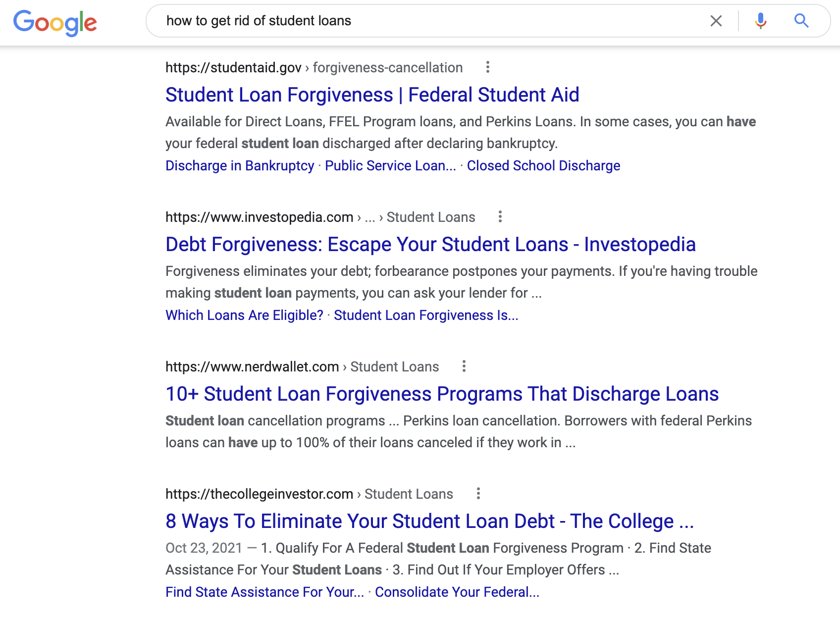Viewport: 840px width, 626px height.
Task: Click Consolidate Your Federal... sitelink
Action: coord(457,592)
